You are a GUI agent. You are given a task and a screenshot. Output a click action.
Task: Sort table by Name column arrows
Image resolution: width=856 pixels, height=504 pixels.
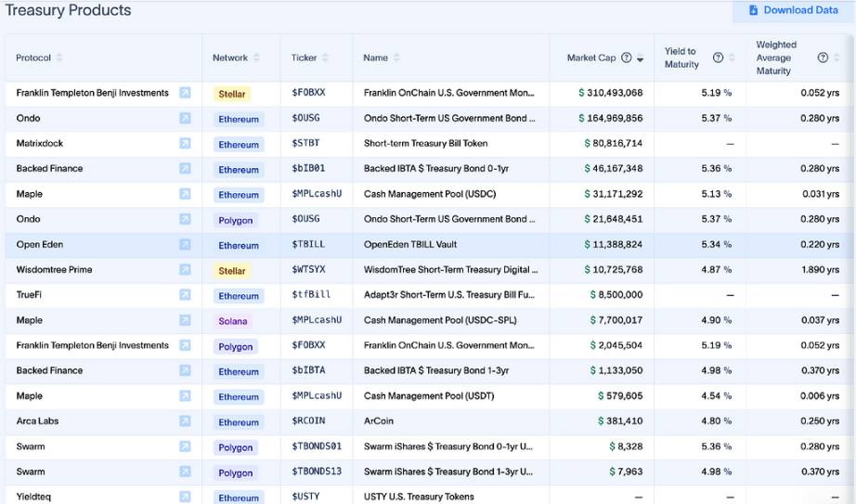tap(396, 58)
